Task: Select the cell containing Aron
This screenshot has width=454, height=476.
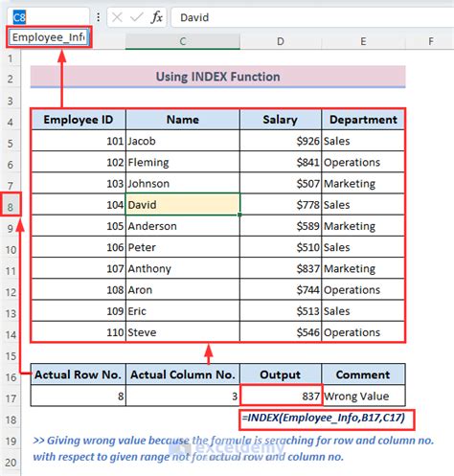Action: point(183,290)
